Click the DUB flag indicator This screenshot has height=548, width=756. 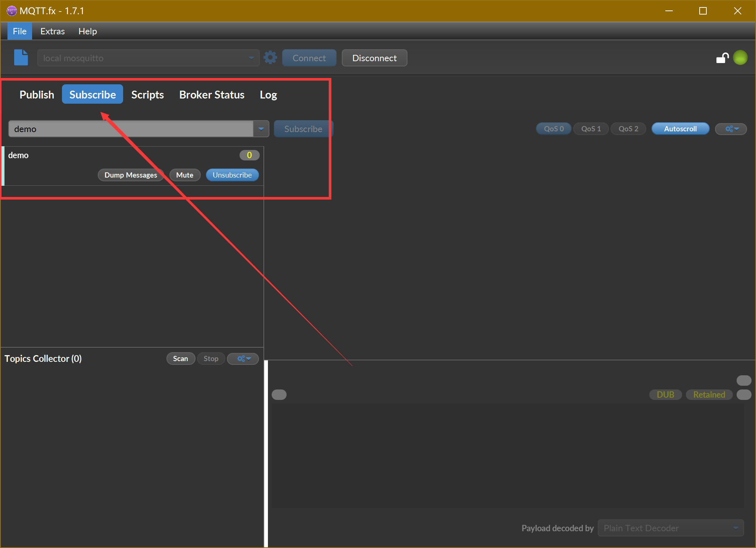(665, 395)
